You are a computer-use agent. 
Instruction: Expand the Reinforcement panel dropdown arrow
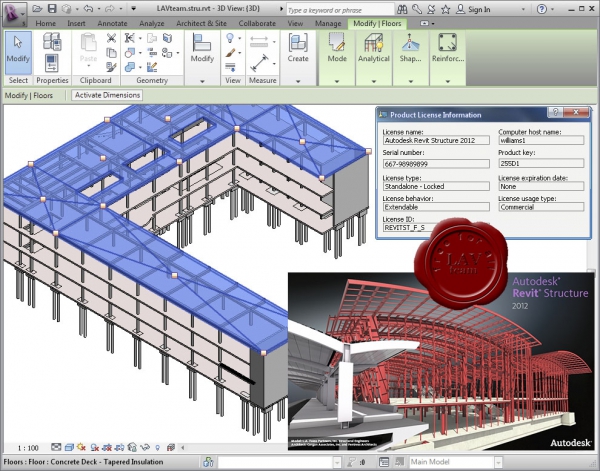click(x=447, y=81)
